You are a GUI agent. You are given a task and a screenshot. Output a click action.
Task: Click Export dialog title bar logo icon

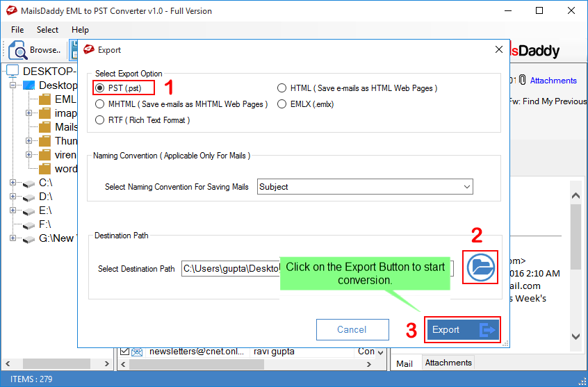coord(89,49)
